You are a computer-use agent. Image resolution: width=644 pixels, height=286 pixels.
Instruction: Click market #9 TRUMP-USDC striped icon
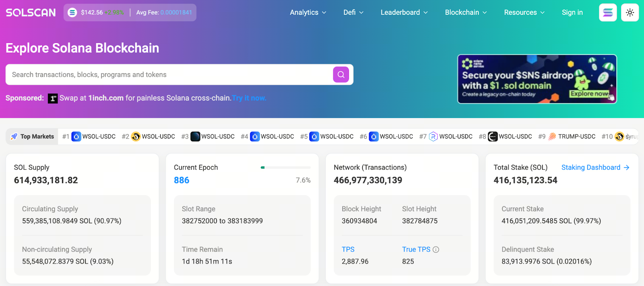pos(552,136)
